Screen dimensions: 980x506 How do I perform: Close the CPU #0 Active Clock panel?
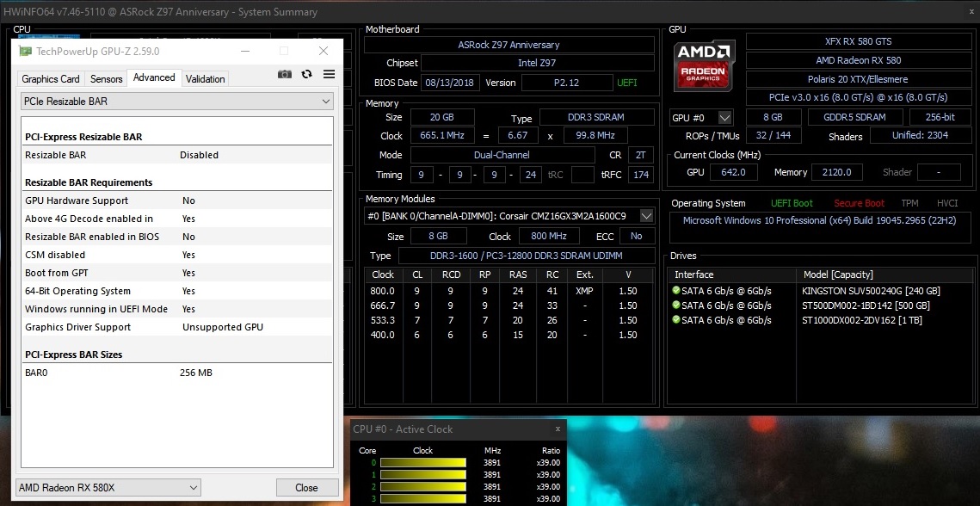point(558,429)
